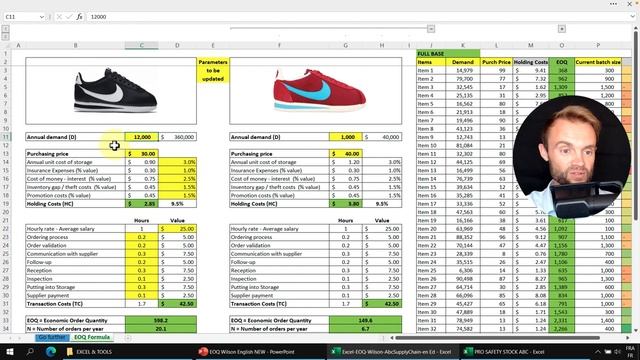
Task: Click the Demand column header in table
Action: coord(463,62)
